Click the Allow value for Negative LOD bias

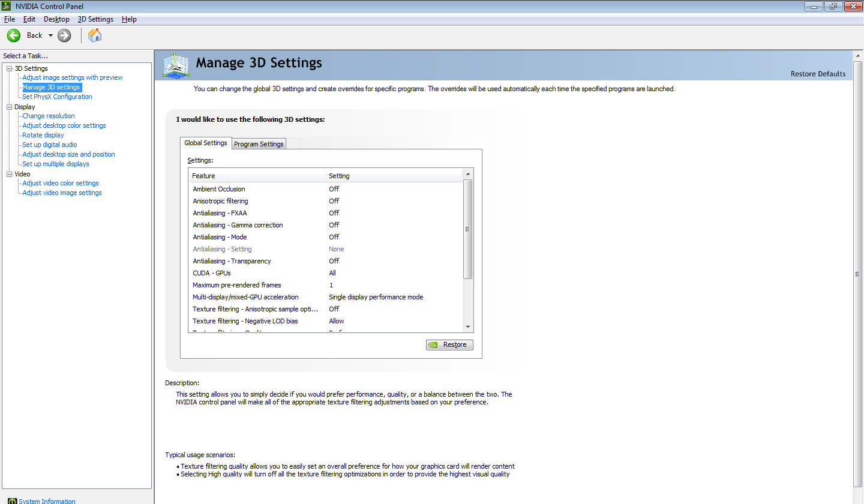point(337,321)
